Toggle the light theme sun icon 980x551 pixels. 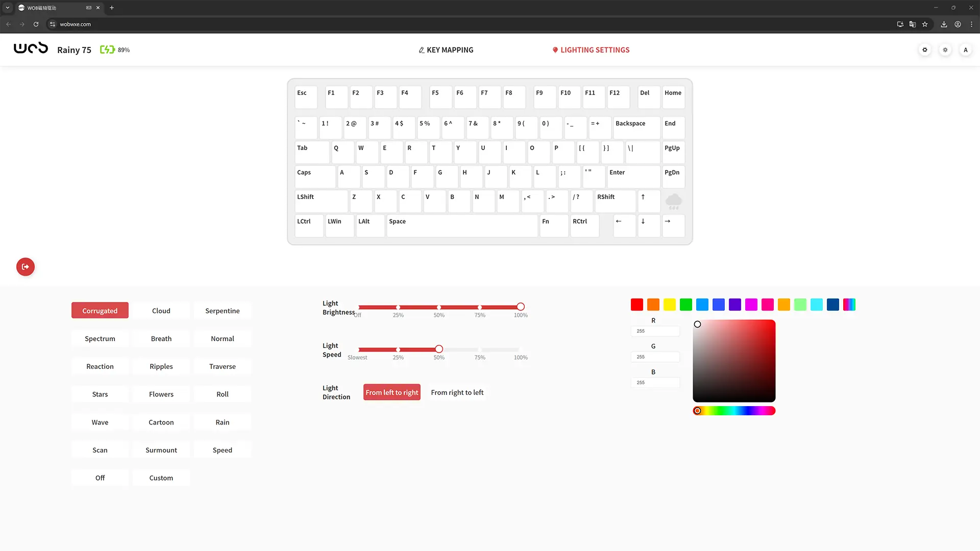[x=945, y=50]
